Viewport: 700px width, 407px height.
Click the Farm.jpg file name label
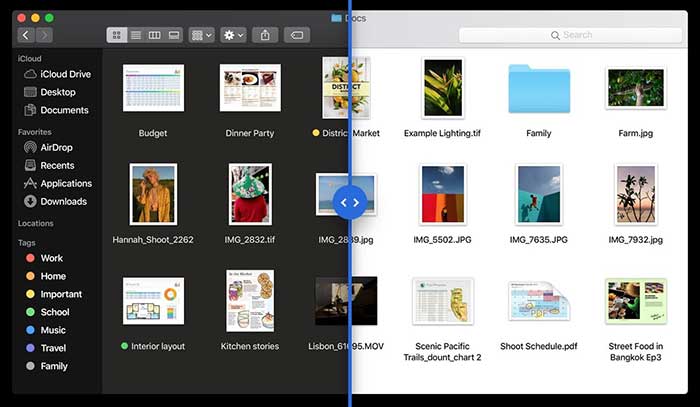pyautogui.click(x=636, y=133)
